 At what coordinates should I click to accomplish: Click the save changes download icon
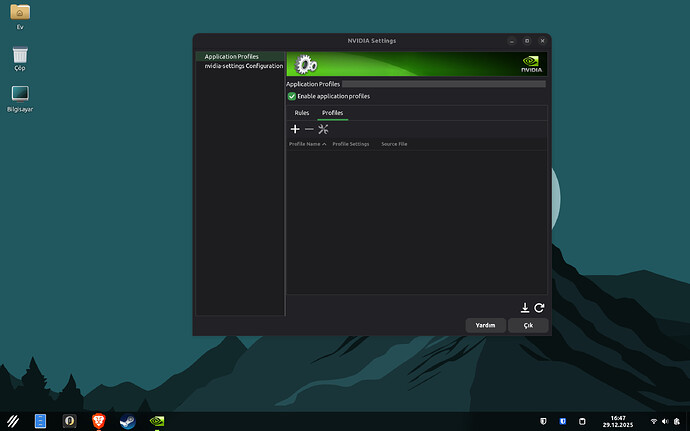(x=525, y=308)
